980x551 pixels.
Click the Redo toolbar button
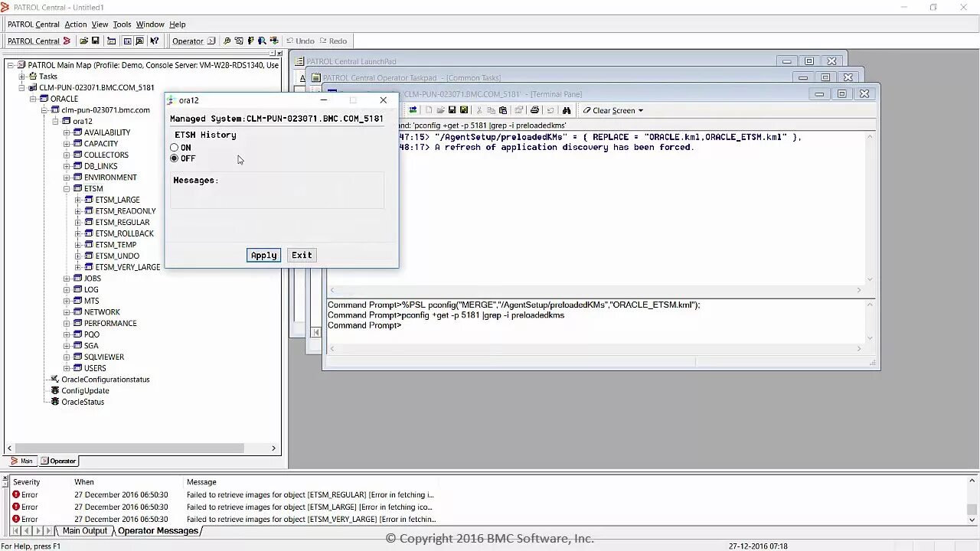[334, 41]
